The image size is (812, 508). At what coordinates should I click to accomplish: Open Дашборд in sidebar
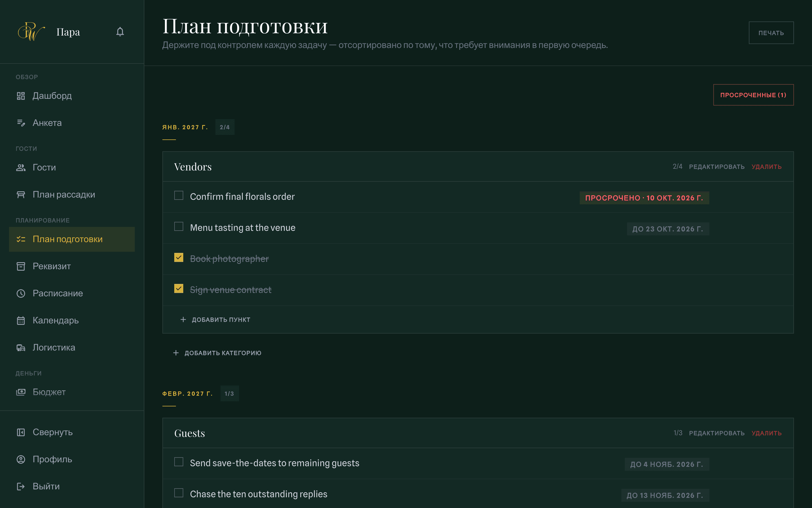pos(72,96)
